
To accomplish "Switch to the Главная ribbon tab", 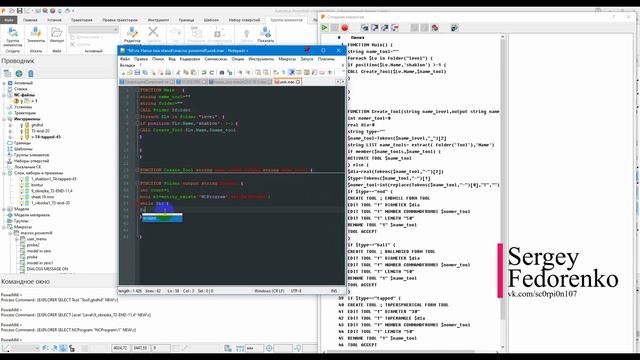I will click(30, 20).
